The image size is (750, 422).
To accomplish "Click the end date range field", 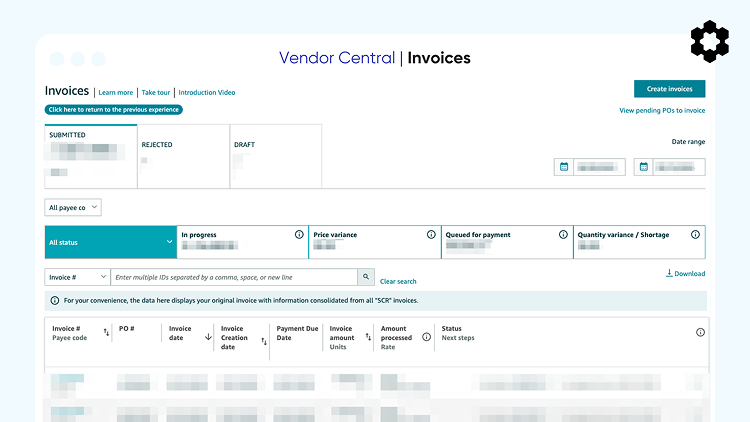I will point(679,167).
